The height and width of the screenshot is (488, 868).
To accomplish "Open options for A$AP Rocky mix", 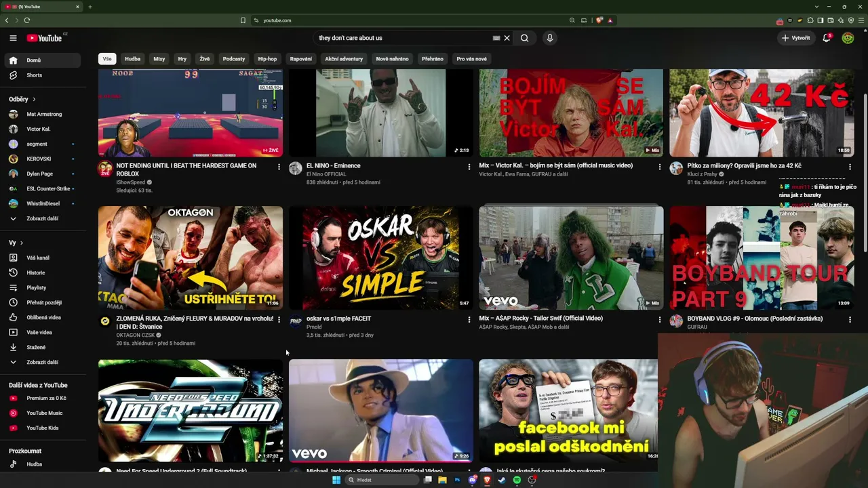I will pyautogui.click(x=660, y=319).
